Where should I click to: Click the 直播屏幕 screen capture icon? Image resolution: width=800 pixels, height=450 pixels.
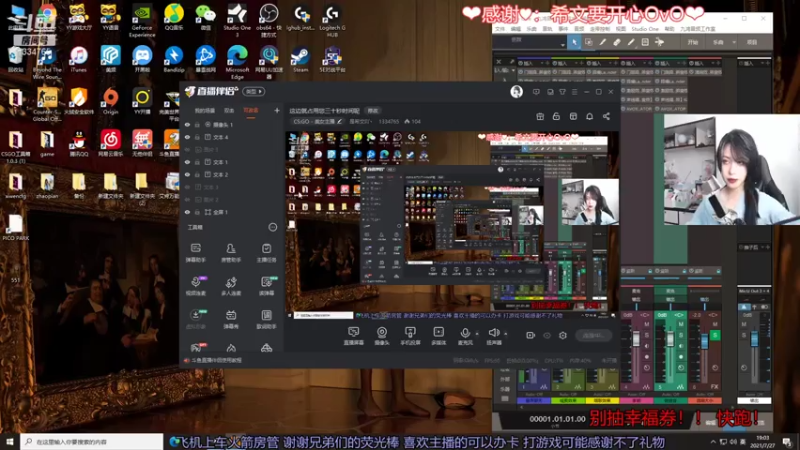tap(353, 336)
